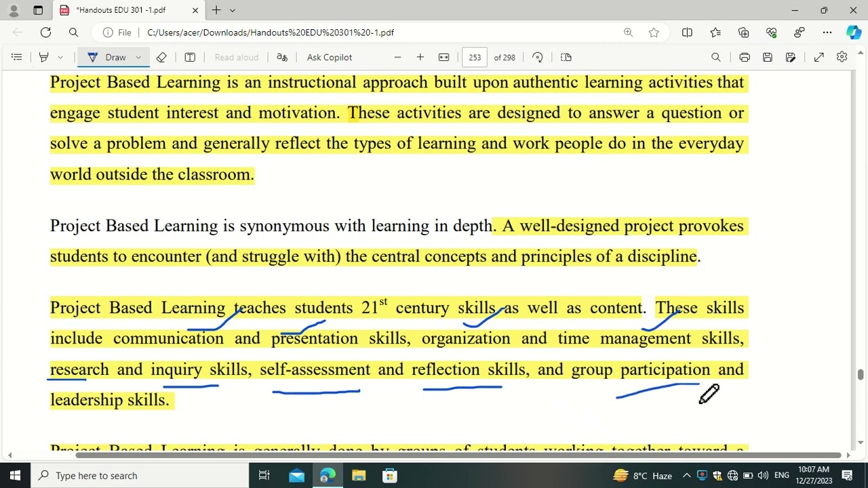Viewport: 868px width, 488px height.
Task: Open a new browser tab
Action: (x=216, y=10)
